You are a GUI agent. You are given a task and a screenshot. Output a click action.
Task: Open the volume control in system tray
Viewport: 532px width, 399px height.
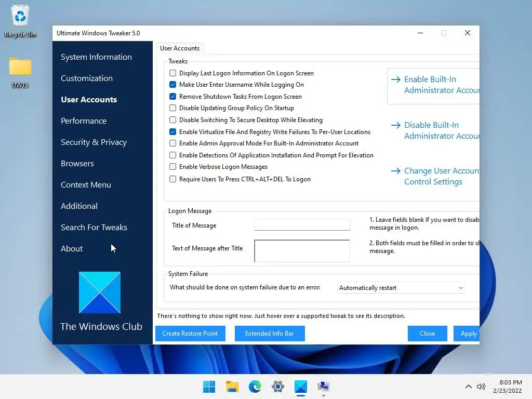(x=481, y=387)
